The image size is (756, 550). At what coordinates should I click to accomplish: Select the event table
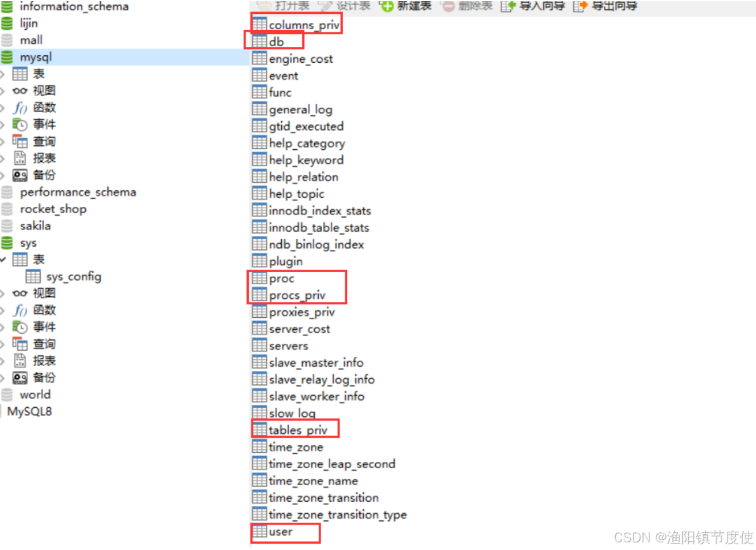click(284, 75)
